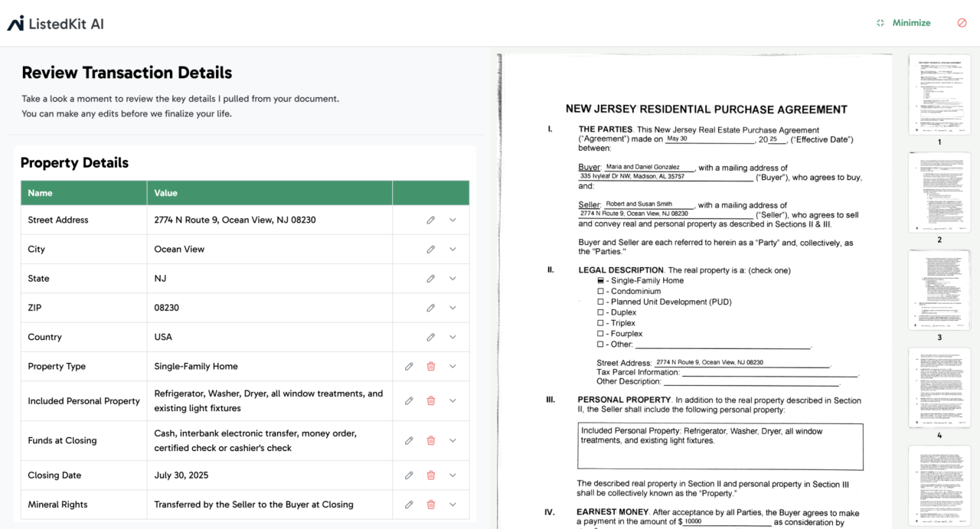Screen dimensions: 980x529
Task: Minimize the review panel
Action: [x=903, y=23]
